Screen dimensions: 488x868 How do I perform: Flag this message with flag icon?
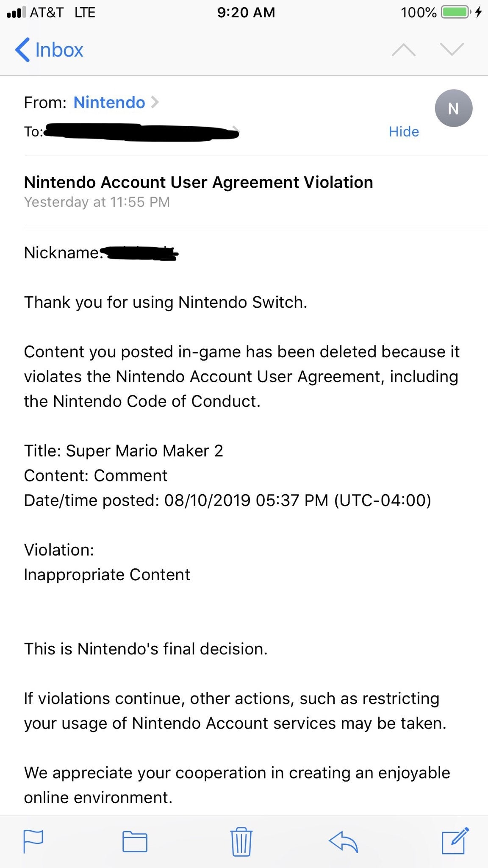coord(33,841)
